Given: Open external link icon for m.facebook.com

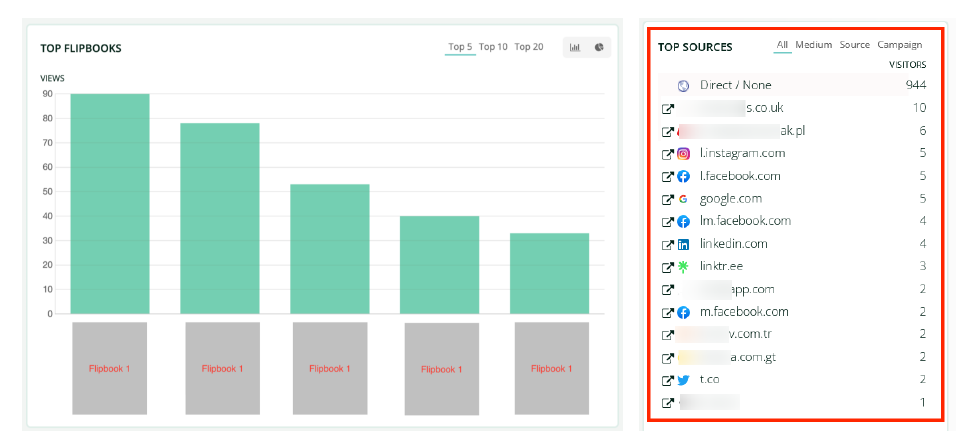Looking at the screenshot, I should (668, 313).
